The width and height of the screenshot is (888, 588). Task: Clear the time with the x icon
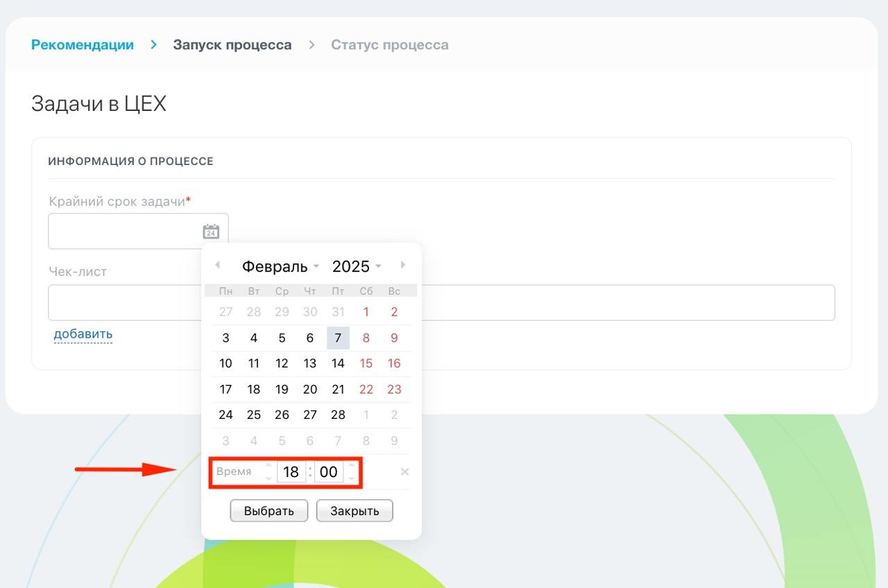[405, 472]
